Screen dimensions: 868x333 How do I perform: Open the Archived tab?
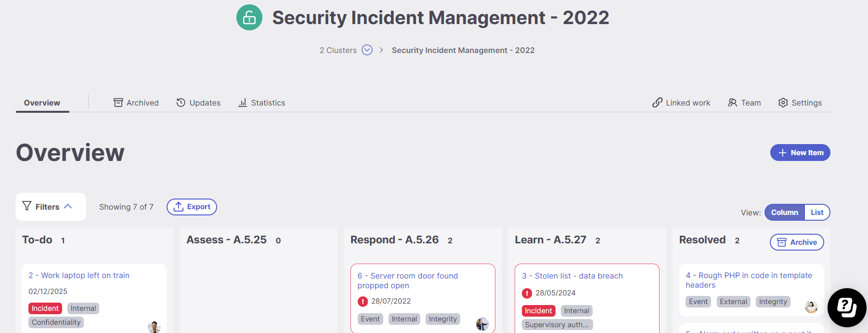tap(136, 103)
